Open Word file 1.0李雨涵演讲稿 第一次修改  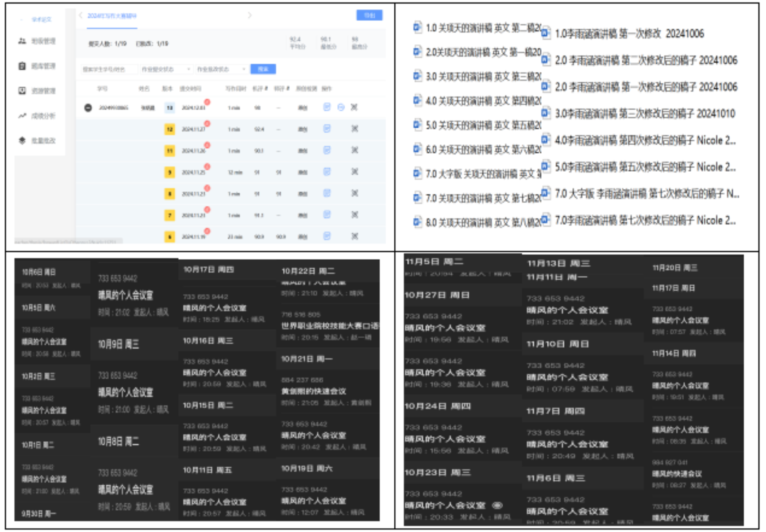pyautogui.click(x=628, y=34)
